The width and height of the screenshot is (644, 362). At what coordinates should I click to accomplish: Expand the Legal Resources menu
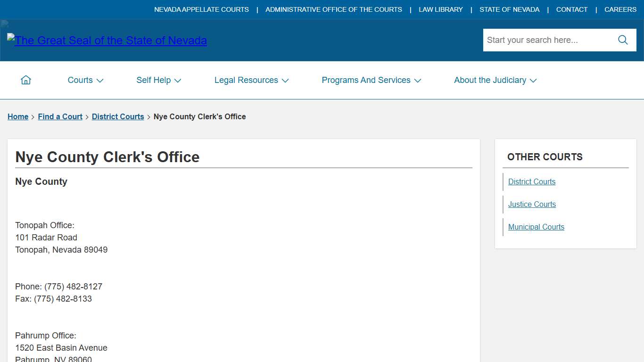(x=251, y=80)
